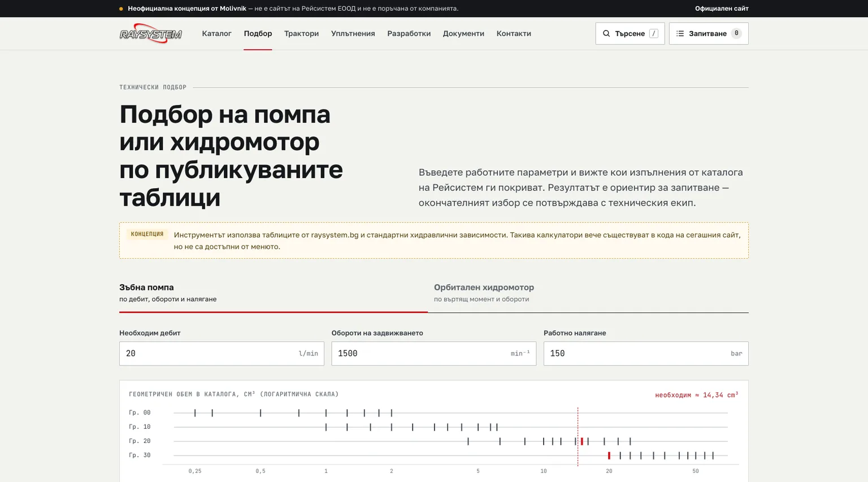The image size is (868, 482).
Task: Click the Търсене search button
Action: (x=630, y=33)
